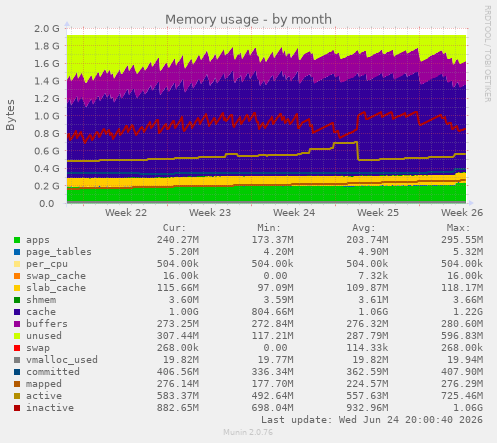Select the 'slab_cache' legend label
The height and width of the screenshot is (443, 497).
pos(56,288)
